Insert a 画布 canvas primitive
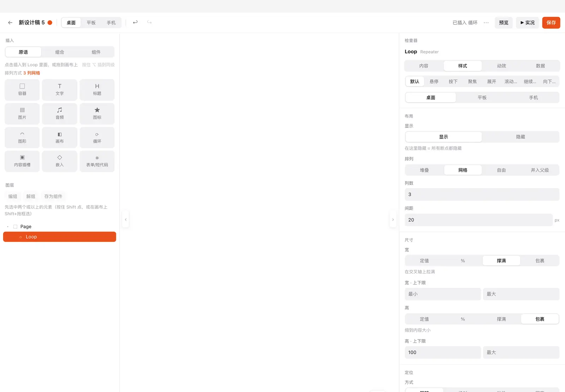 [x=60, y=138]
